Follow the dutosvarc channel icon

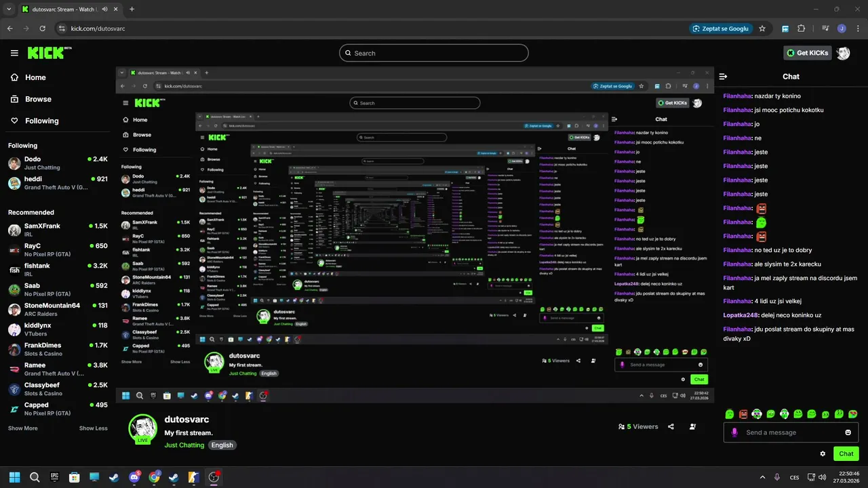(692, 427)
